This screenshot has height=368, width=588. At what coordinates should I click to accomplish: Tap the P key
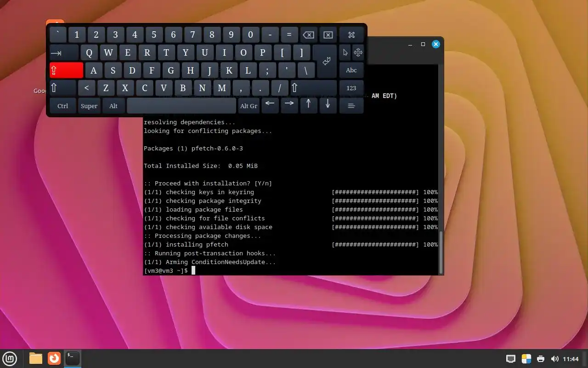coord(263,52)
